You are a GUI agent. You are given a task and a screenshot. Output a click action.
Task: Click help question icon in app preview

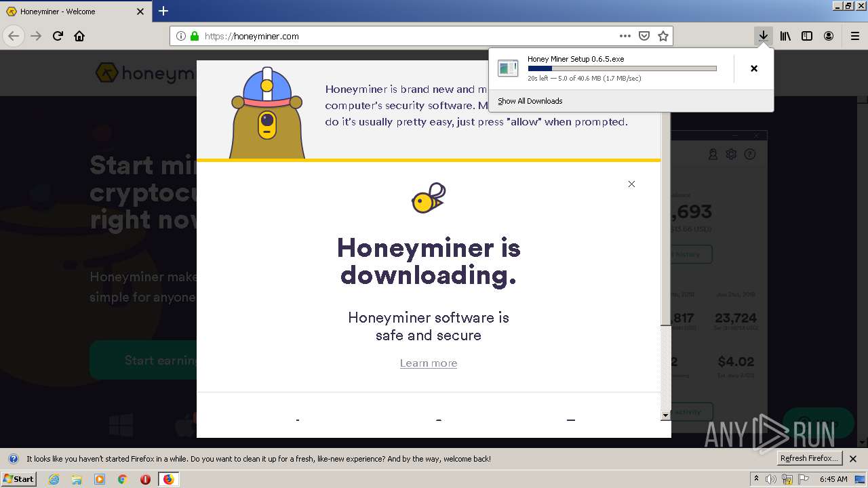(x=750, y=155)
